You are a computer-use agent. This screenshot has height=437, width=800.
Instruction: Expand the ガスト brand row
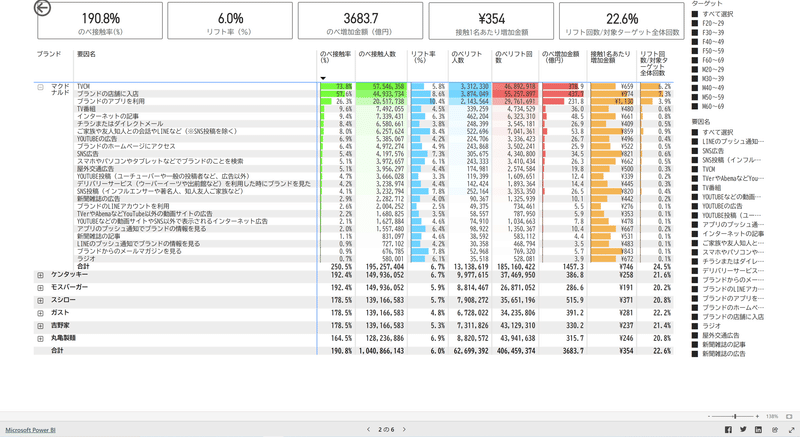40,314
